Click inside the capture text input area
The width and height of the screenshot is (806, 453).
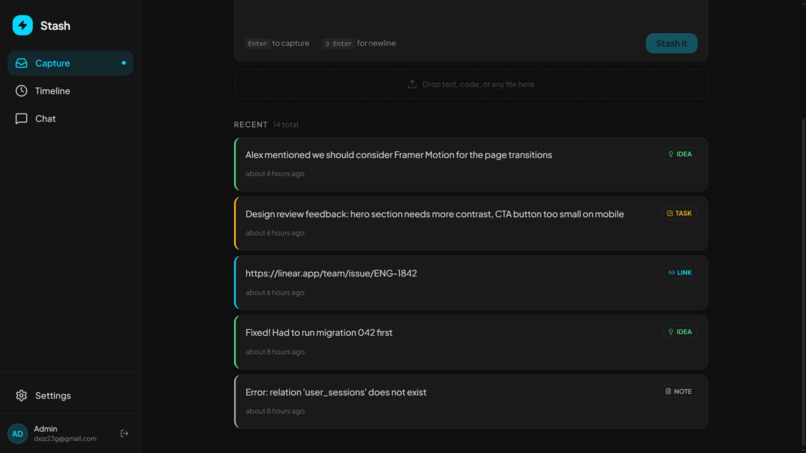pyautogui.click(x=471, y=15)
